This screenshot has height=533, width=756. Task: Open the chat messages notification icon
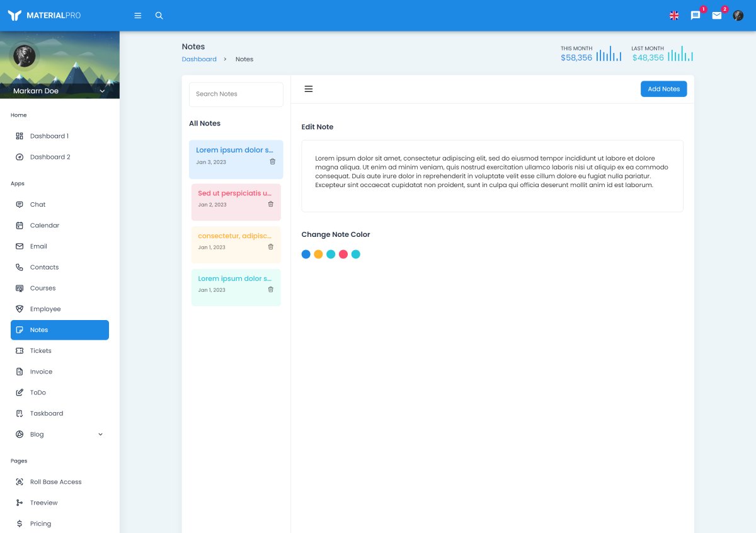tap(696, 16)
